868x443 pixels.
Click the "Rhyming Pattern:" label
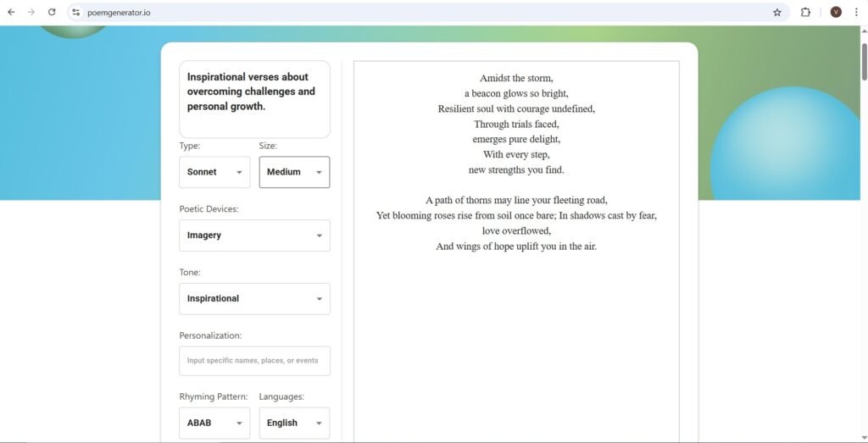click(x=213, y=396)
